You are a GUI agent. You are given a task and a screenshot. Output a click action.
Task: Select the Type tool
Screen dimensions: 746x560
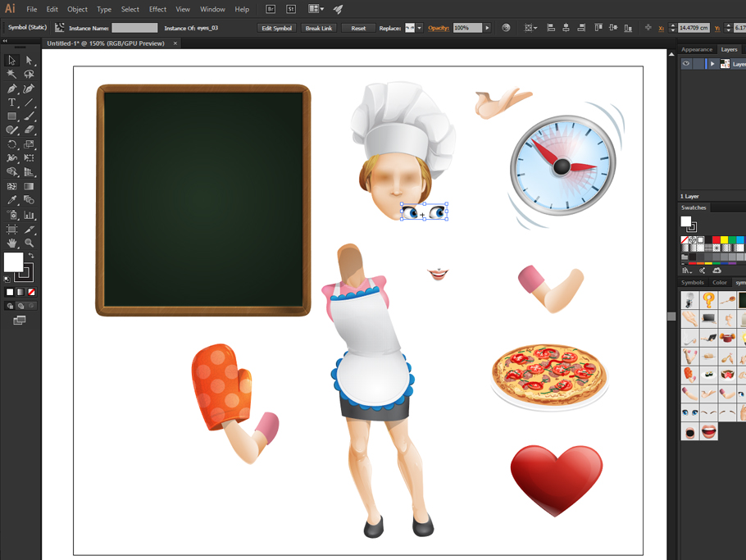(11, 102)
